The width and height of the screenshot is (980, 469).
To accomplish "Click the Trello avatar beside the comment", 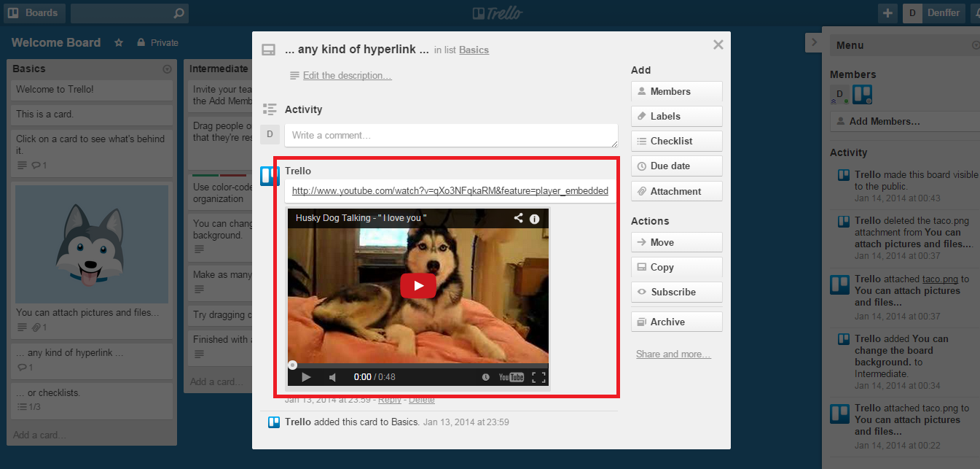I will [270, 176].
